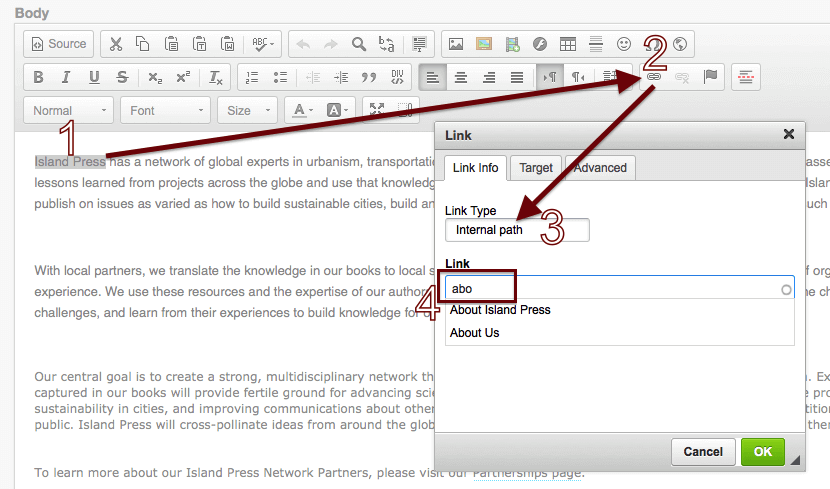Insert an image with the Image icon

[456, 44]
